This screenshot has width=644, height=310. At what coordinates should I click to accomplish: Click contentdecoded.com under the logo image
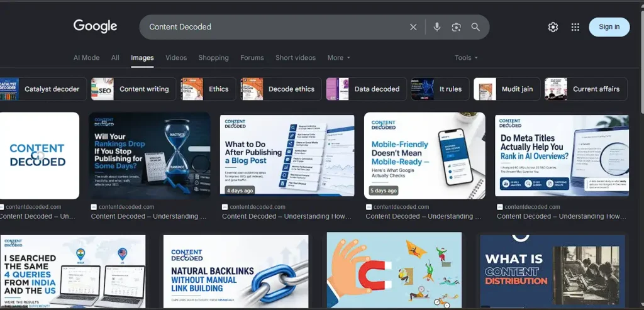pos(34,207)
